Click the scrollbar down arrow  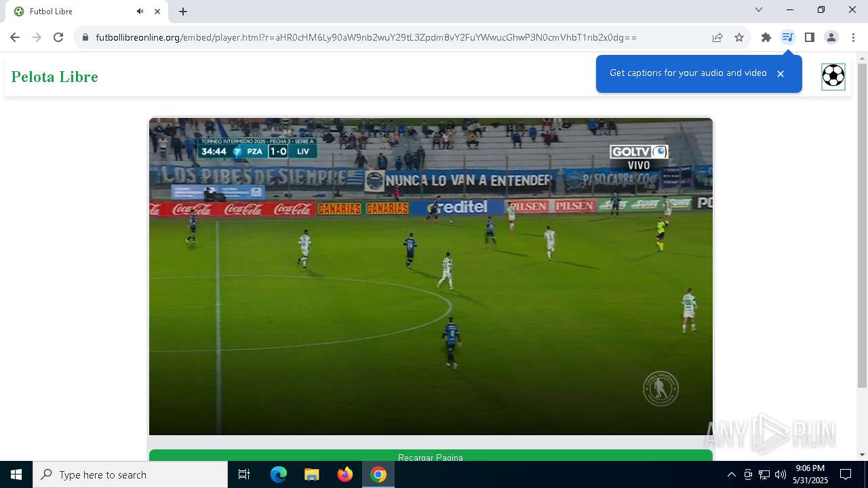tap(862, 455)
